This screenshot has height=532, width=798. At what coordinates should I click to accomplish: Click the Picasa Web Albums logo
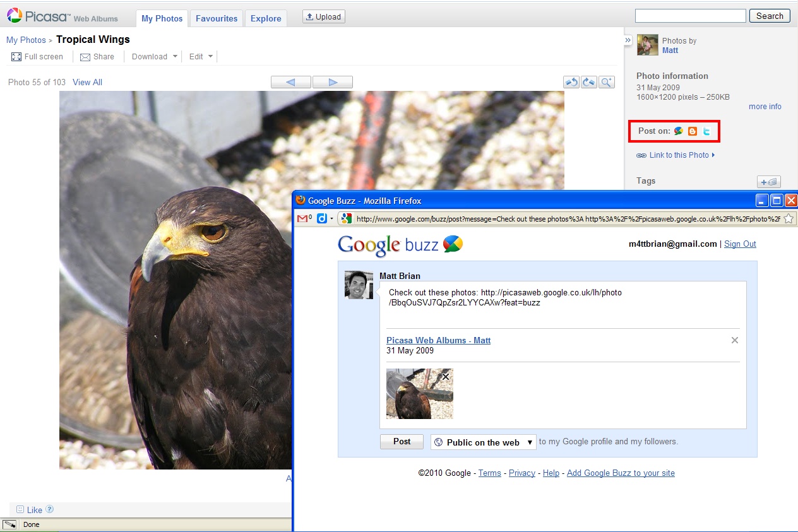[x=63, y=16]
